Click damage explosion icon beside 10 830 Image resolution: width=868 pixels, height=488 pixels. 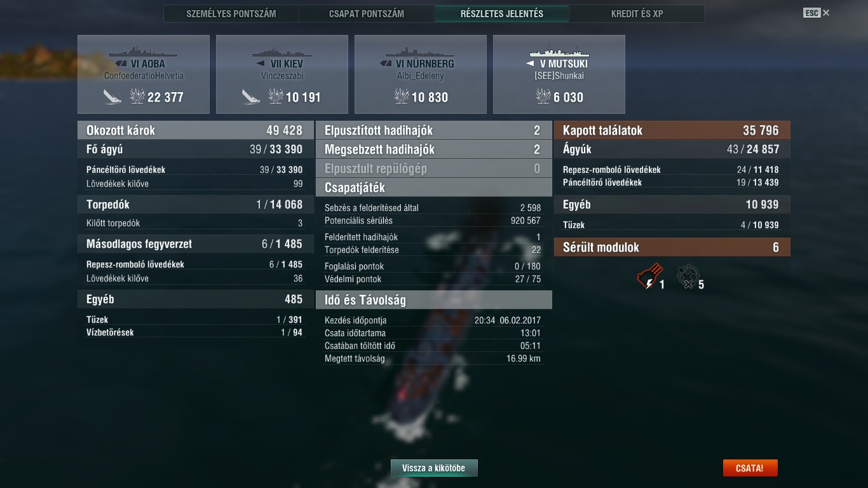point(402,97)
